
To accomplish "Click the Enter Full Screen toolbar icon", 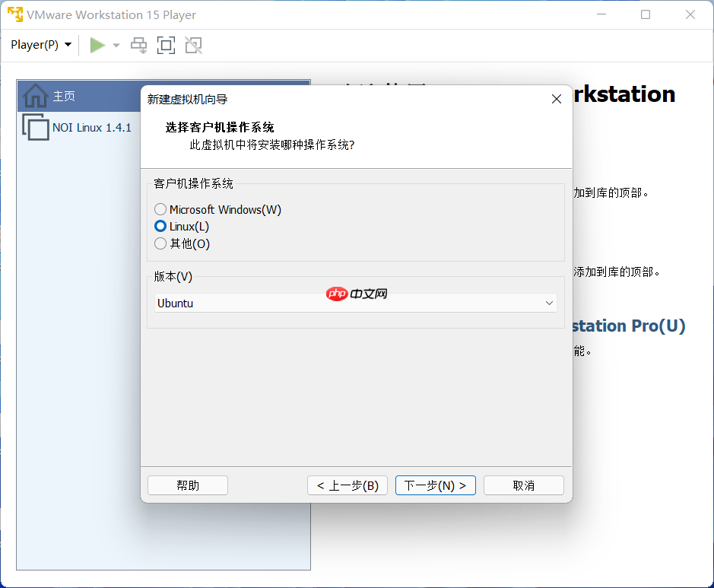I will pyautogui.click(x=166, y=45).
